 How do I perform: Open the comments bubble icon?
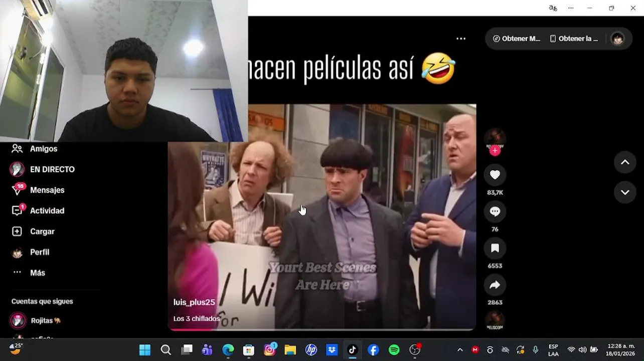(x=495, y=211)
